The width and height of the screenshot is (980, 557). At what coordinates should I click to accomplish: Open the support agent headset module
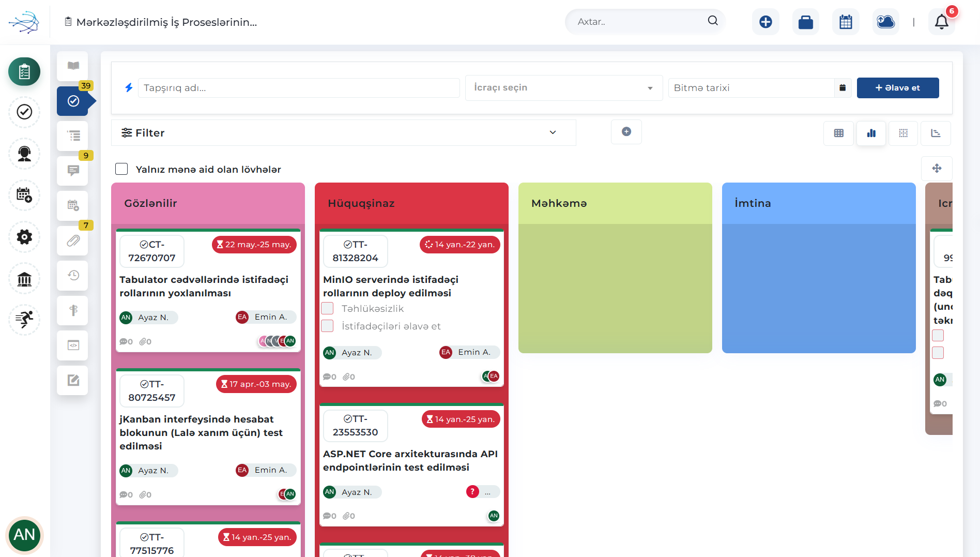pyautogui.click(x=24, y=154)
